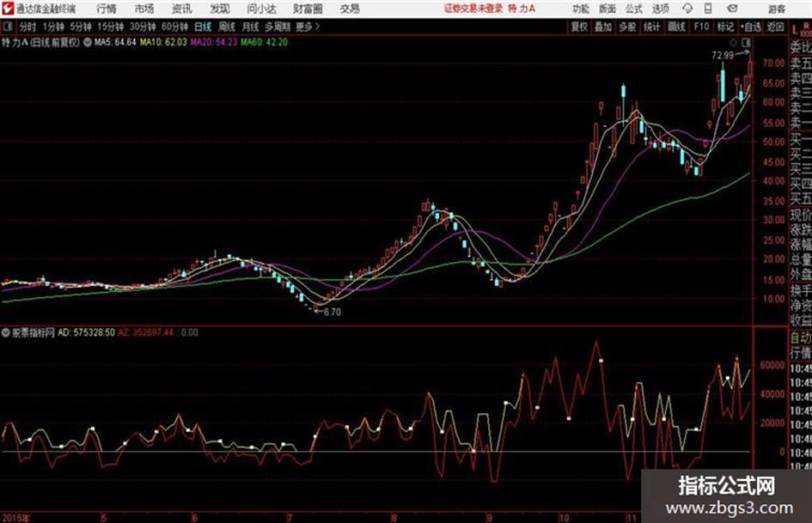Viewport: 812px width, 523px height.
Task: Toggle side panel icon next to diamond
Action: click(746, 42)
